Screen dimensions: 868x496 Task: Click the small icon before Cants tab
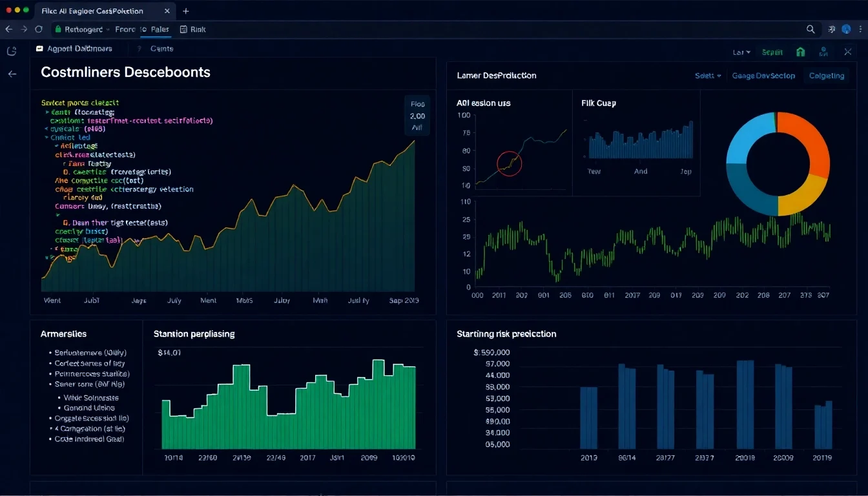139,48
